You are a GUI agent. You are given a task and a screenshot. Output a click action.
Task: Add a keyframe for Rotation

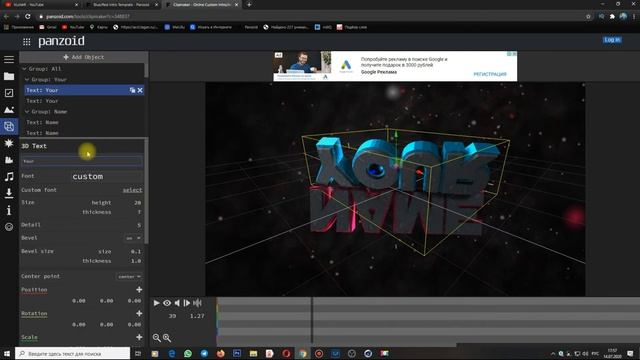pos(139,313)
